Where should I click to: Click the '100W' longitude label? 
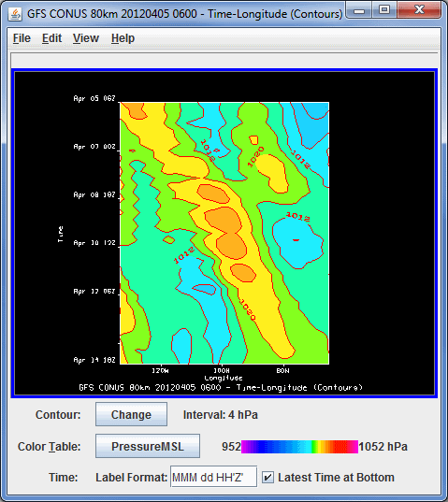(222, 371)
